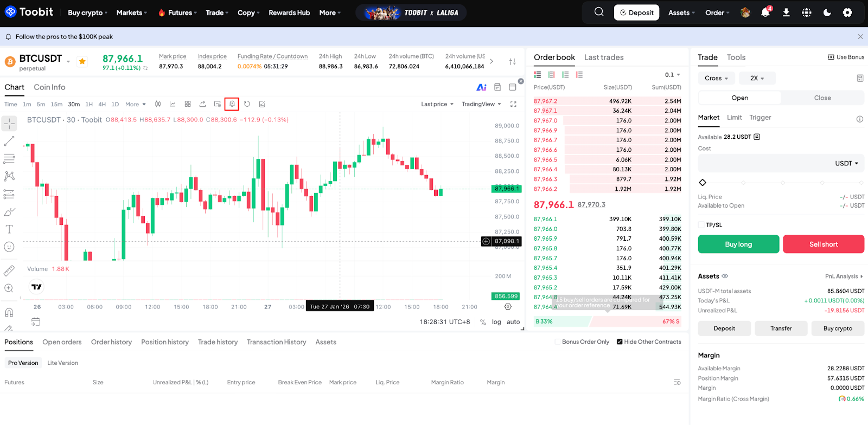Viewport: 868px width, 425px height.
Task: Click the Transfer button in Assets
Action: pos(781,329)
